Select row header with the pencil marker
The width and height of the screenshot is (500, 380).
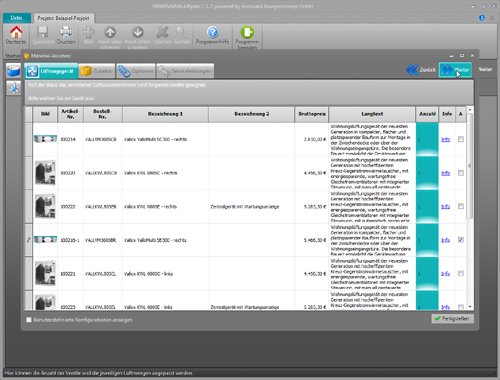point(29,240)
